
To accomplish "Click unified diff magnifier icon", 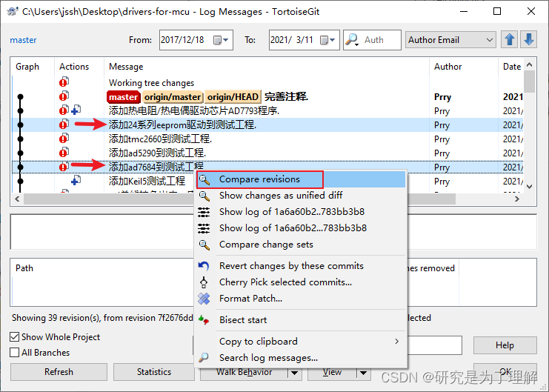I will pyautogui.click(x=204, y=196).
